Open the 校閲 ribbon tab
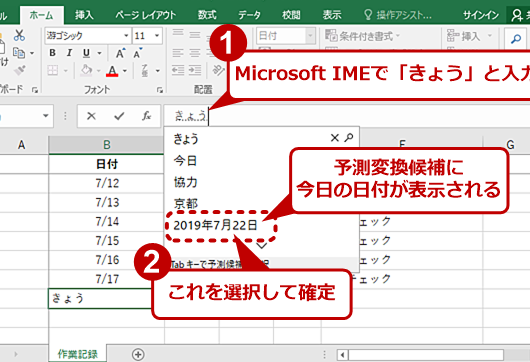 point(291,15)
